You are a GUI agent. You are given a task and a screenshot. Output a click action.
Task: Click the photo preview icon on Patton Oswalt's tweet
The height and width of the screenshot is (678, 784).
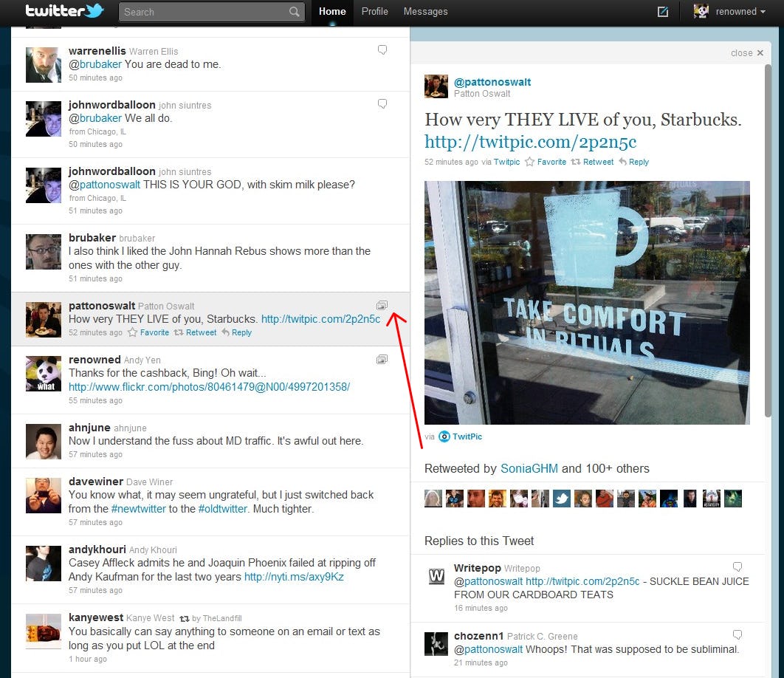pos(382,304)
